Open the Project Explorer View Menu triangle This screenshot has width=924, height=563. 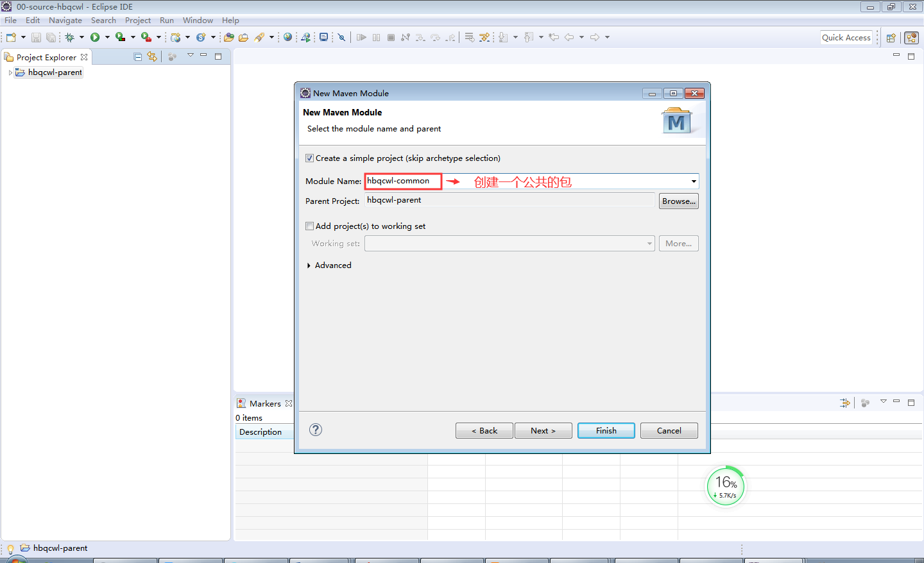(190, 56)
